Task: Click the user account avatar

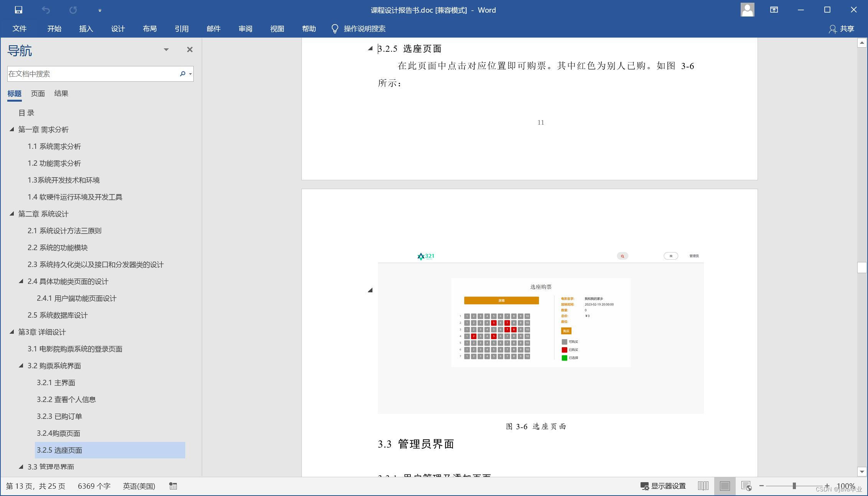Action: 747,10
